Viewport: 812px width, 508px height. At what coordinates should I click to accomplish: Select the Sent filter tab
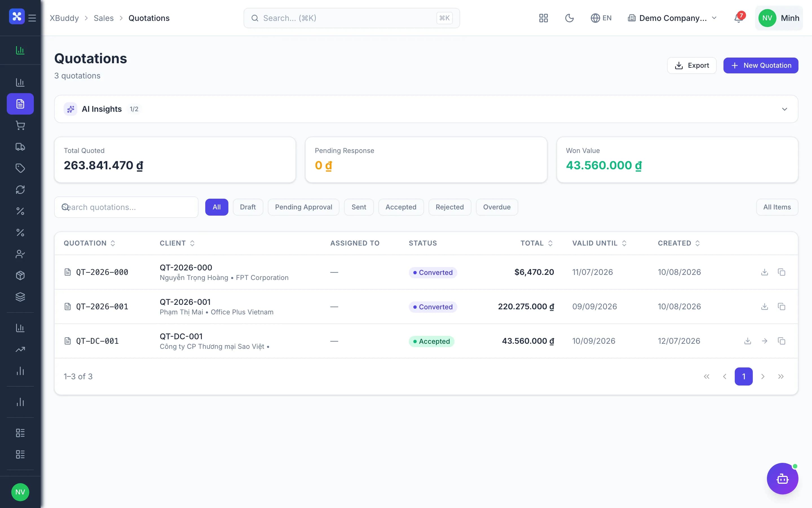coord(359,207)
